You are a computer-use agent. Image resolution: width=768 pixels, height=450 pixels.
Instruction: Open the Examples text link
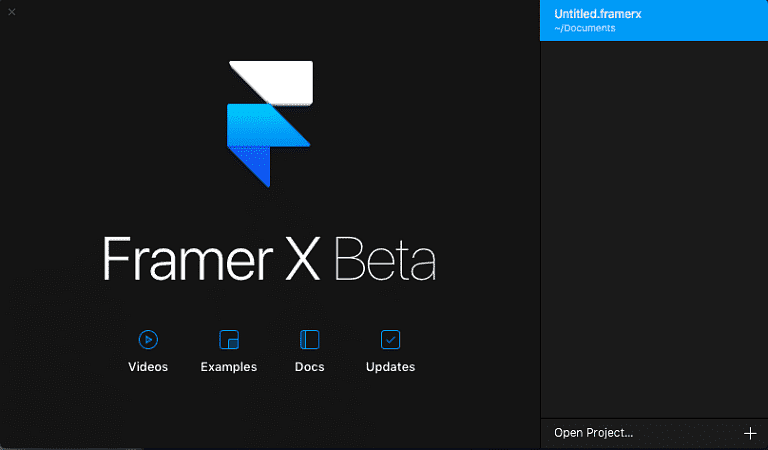229,367
